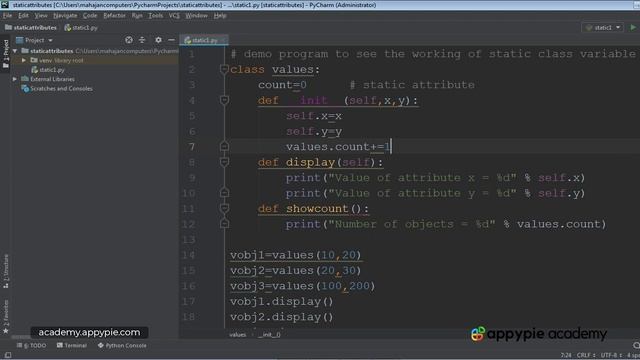
Task: Click fold end marker on line 7
Action: 224,146
